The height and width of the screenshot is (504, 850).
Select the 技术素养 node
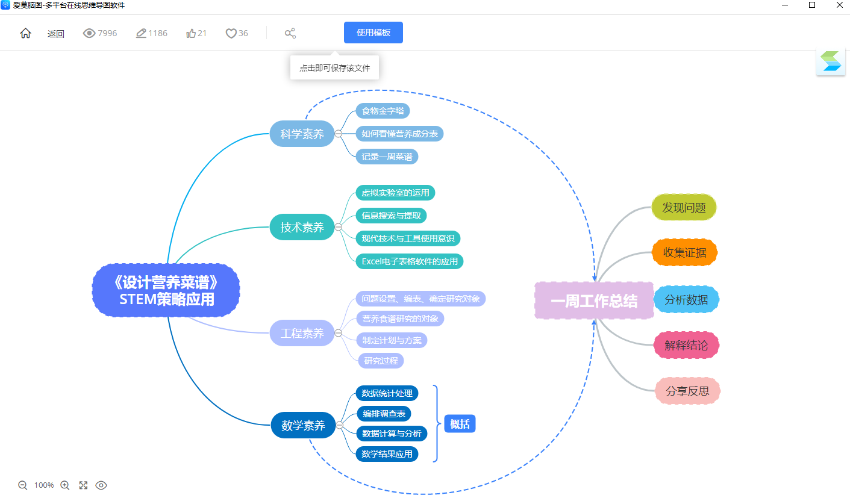click(302, 227)
